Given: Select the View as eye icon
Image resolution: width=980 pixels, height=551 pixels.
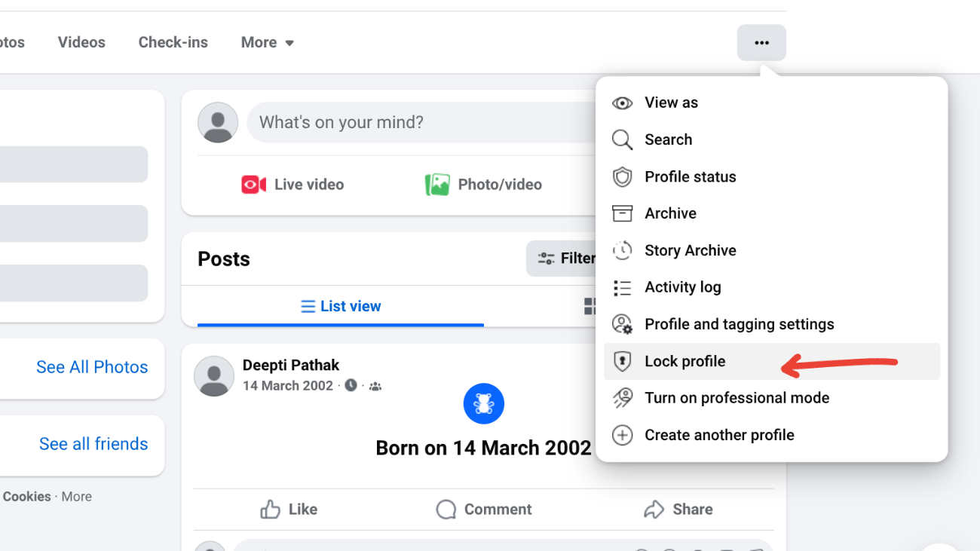Looking at the screenshot, I should click(x=622, y=103).
